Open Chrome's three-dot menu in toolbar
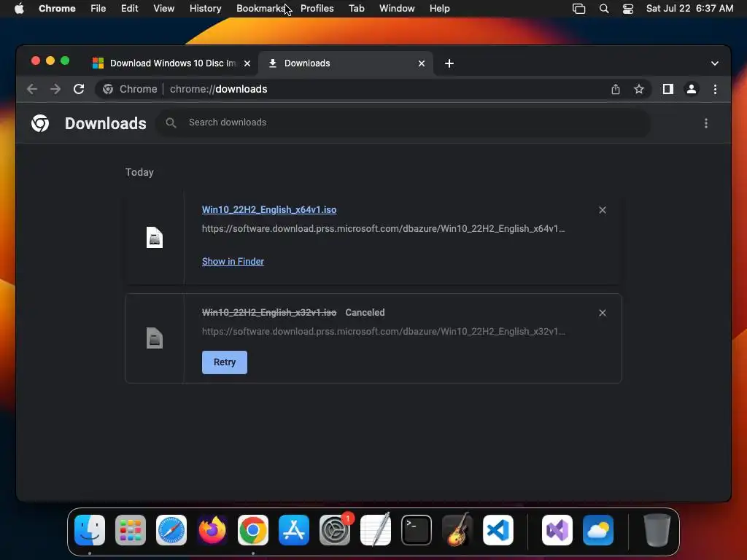This screenshot has height=560, width=747. [715, 89]
